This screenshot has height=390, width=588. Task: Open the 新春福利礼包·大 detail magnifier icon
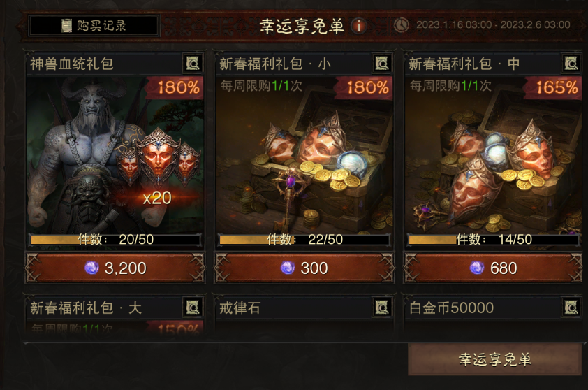(x=193, y=308)
